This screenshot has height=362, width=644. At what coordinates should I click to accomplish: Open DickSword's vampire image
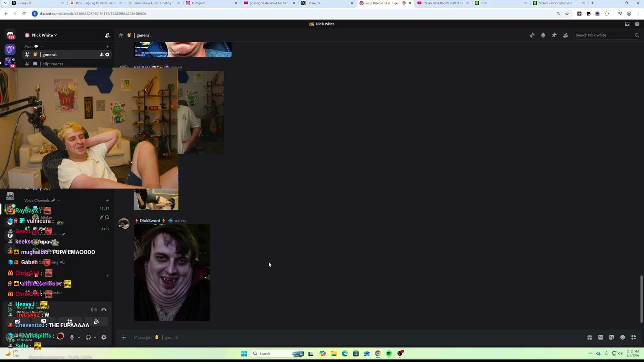click(x=172, y=273)
